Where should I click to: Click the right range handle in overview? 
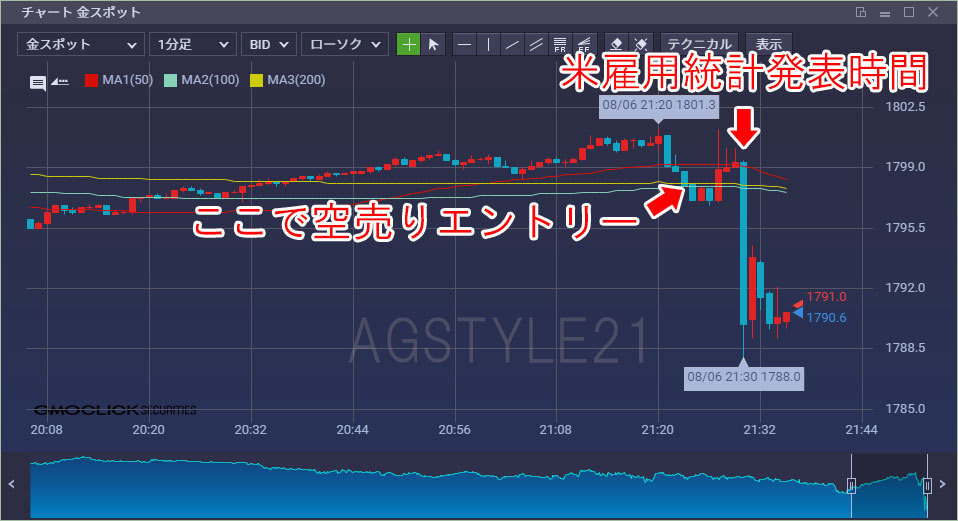point(927,485)
